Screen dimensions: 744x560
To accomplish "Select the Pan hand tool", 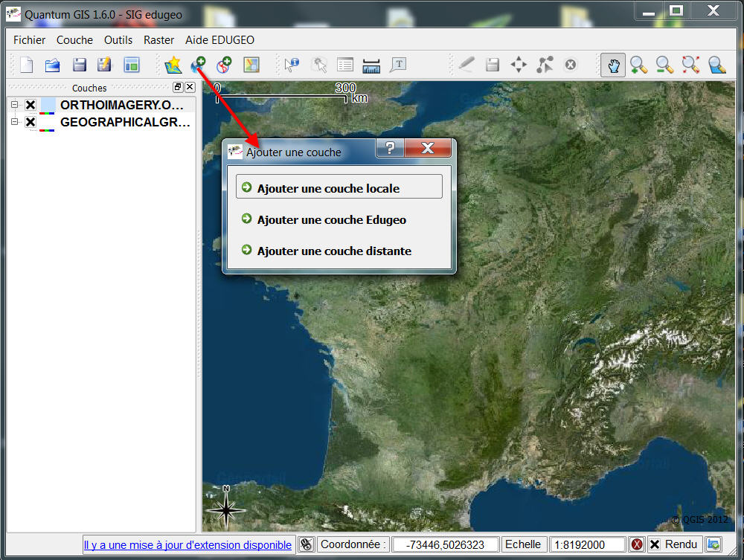I will pos(613,65).
